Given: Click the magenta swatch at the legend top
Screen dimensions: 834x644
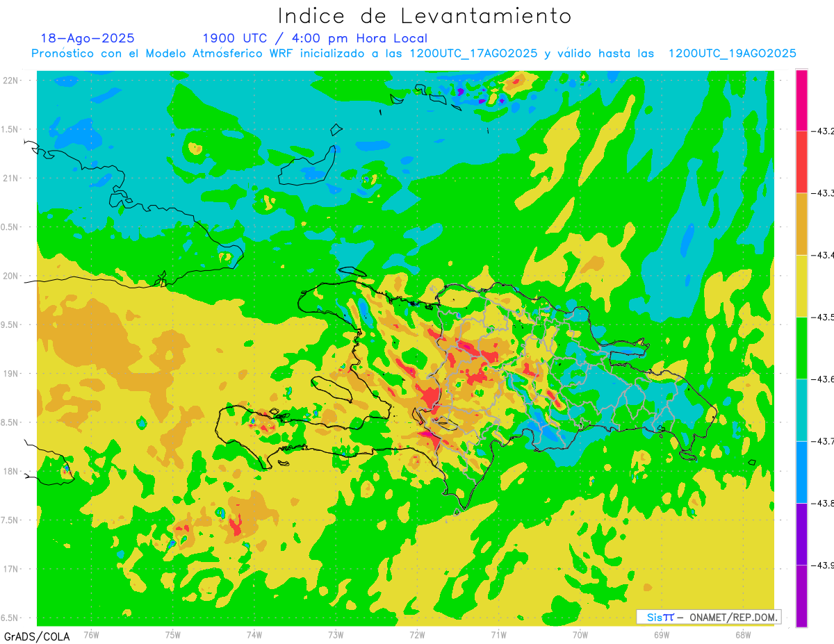Looking at the screenshot, I should pyautogui.click(x=801, y=100).
